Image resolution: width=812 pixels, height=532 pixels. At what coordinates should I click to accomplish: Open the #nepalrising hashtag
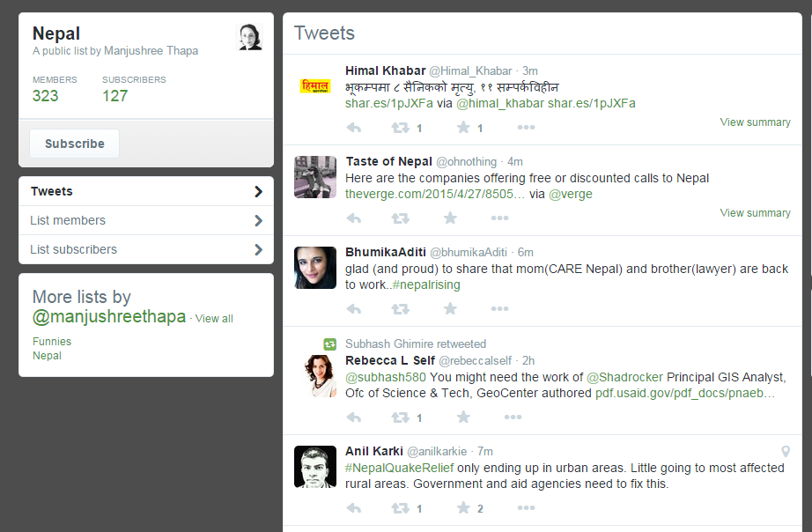pos(426,284)
